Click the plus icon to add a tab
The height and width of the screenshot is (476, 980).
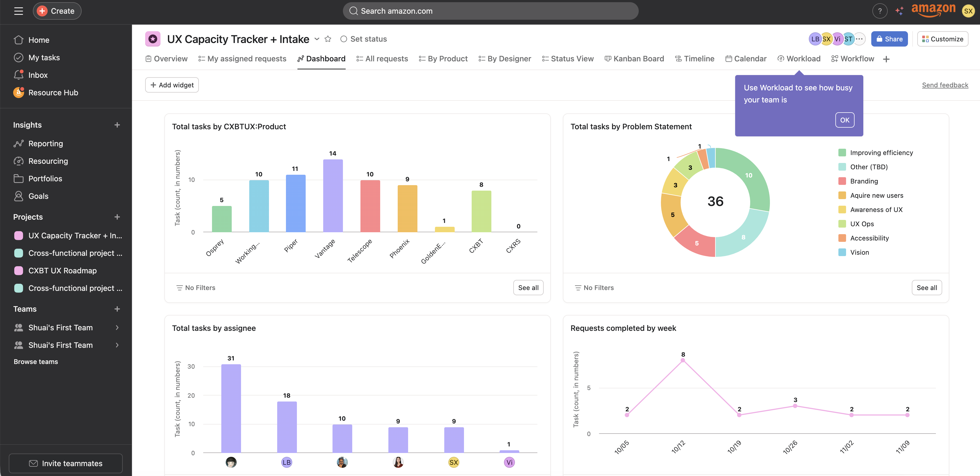point(886,59)
